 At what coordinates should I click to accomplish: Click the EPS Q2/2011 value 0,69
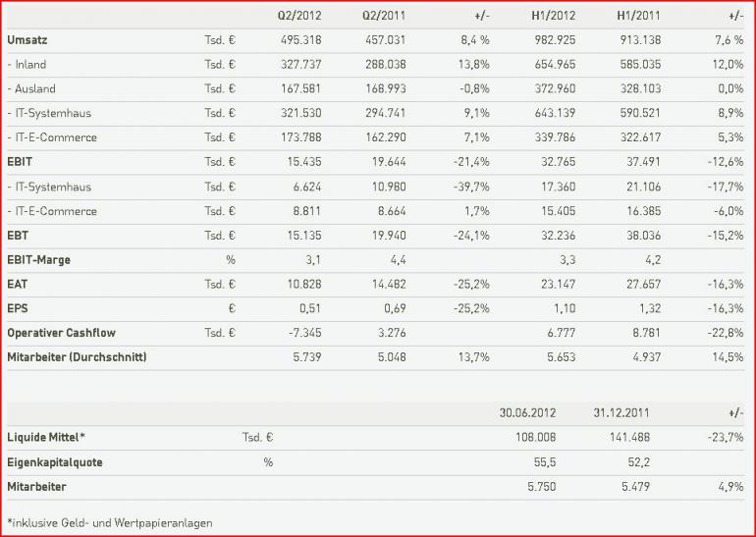tap(395, 308)
